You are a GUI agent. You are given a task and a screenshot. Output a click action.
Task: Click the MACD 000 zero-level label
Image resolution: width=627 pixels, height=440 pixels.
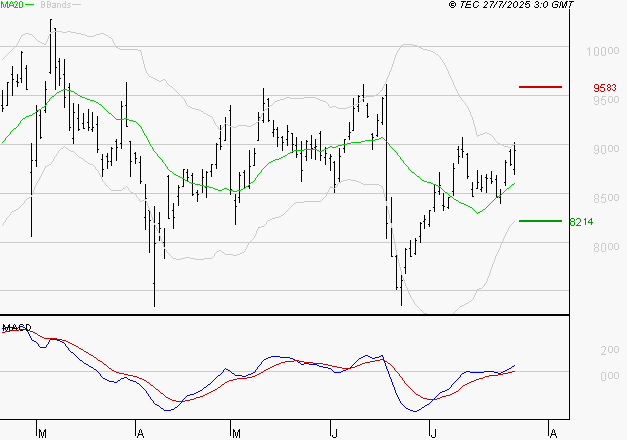pyautogui.click(x=610, y=376)
